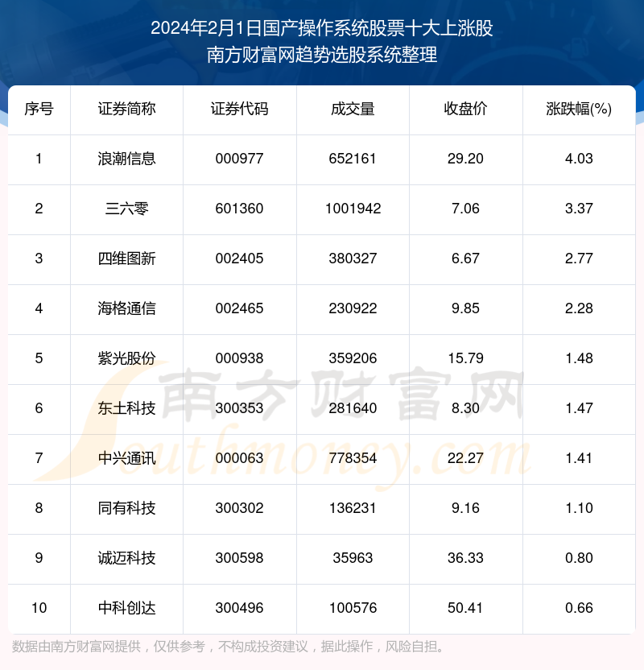Click trading volume 136231
644x670 pixels.
point(353,508)
